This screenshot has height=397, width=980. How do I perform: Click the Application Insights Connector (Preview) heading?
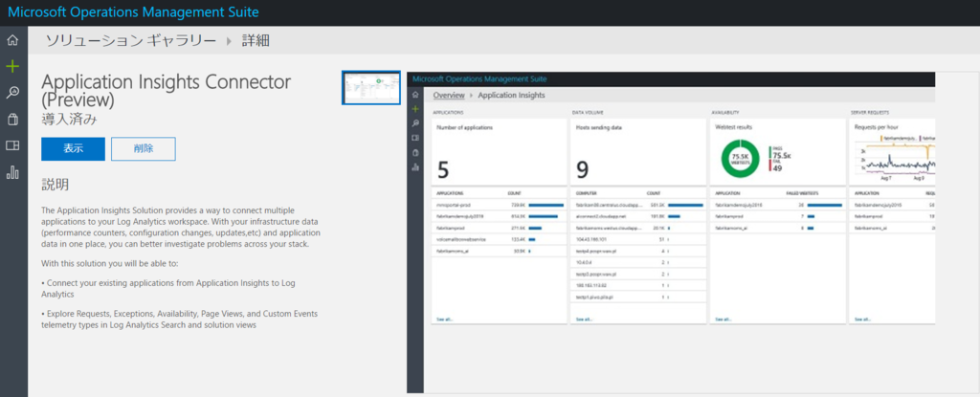pyautogui.click(x=167, y=90)
